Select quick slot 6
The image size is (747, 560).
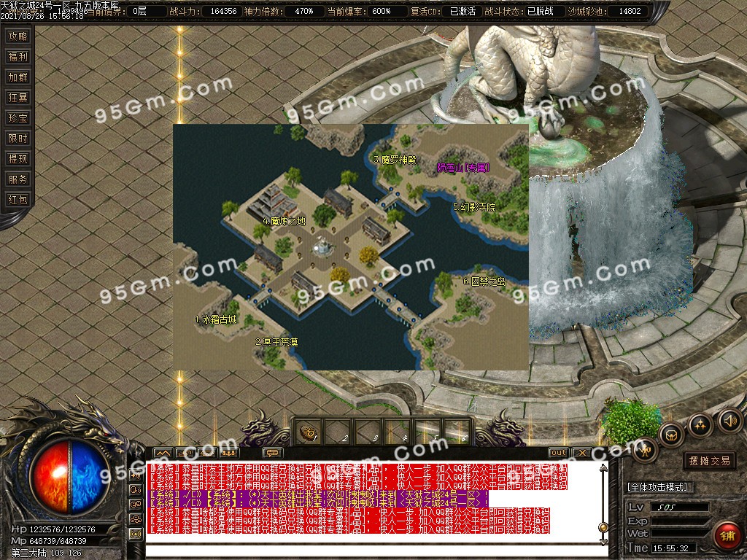(457, 432)
